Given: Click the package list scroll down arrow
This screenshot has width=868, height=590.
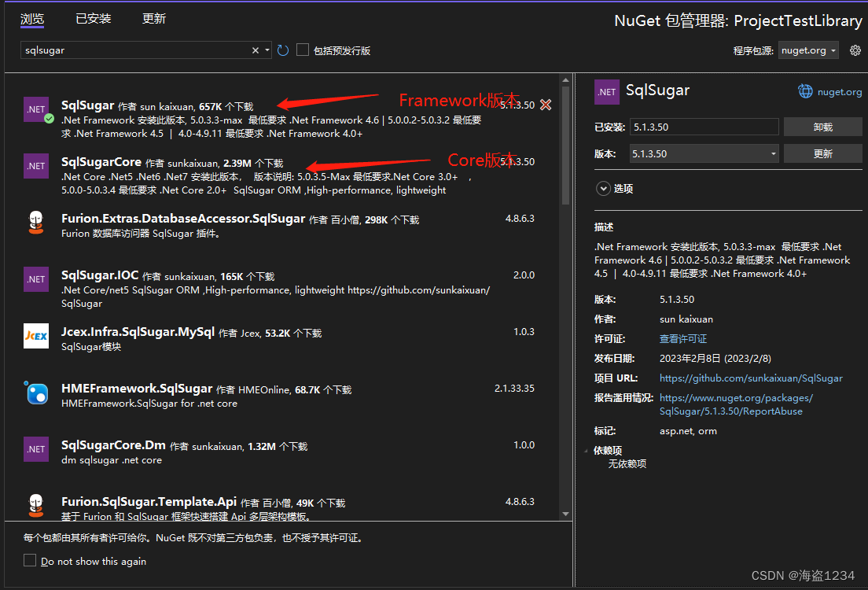Looking at the screenshot, I should pyautogui.click(x=565, y=514).
